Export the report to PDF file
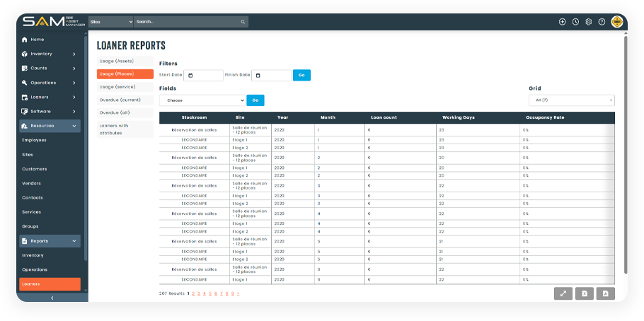 coord(606,293)
